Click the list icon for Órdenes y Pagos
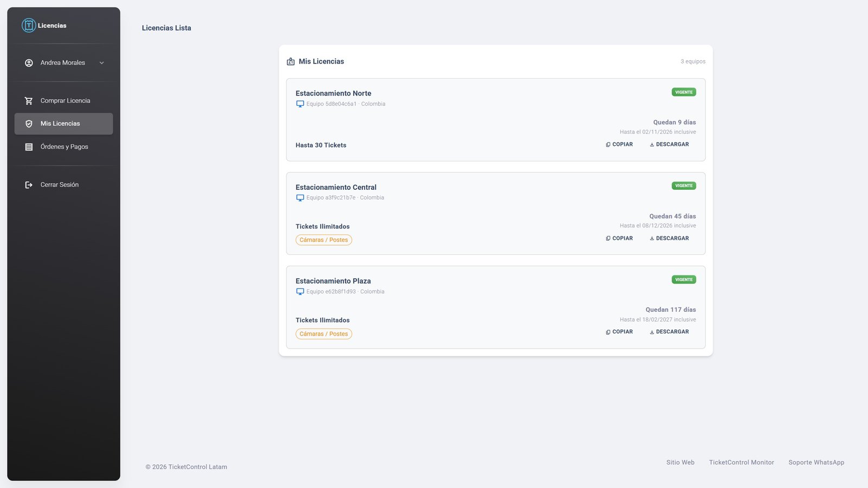This screenshot has width=868, height=488. click(29, 147)
